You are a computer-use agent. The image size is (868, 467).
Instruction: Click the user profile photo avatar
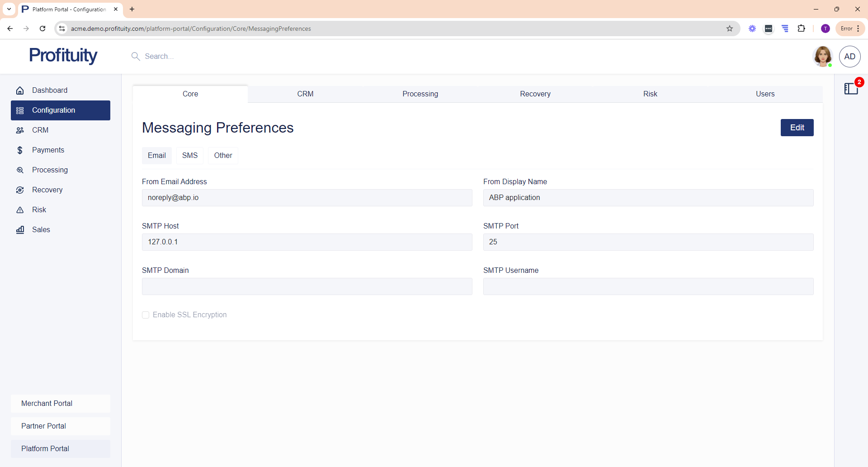(x=822, y=57)
